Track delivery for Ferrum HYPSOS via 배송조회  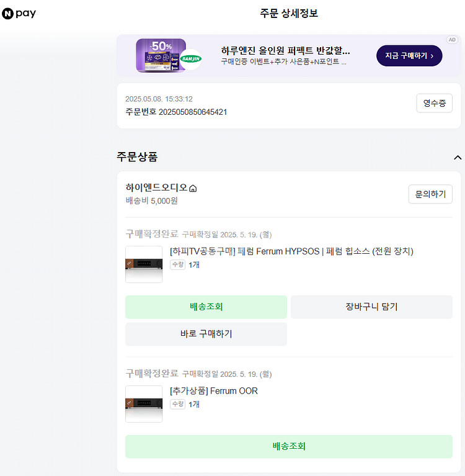206,307
